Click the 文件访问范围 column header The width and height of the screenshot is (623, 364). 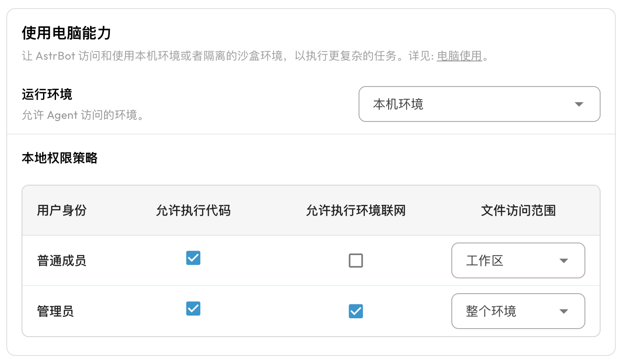point(518,210)
